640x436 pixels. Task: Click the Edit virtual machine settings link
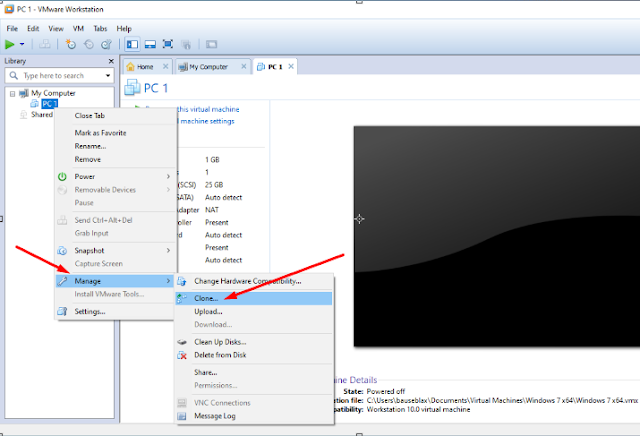[x=206, y=121]
